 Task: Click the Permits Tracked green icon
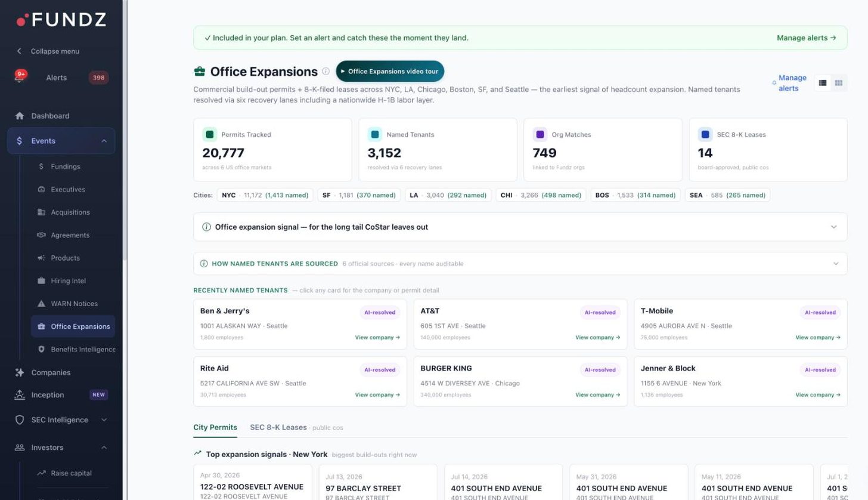[x=209, y=134]
